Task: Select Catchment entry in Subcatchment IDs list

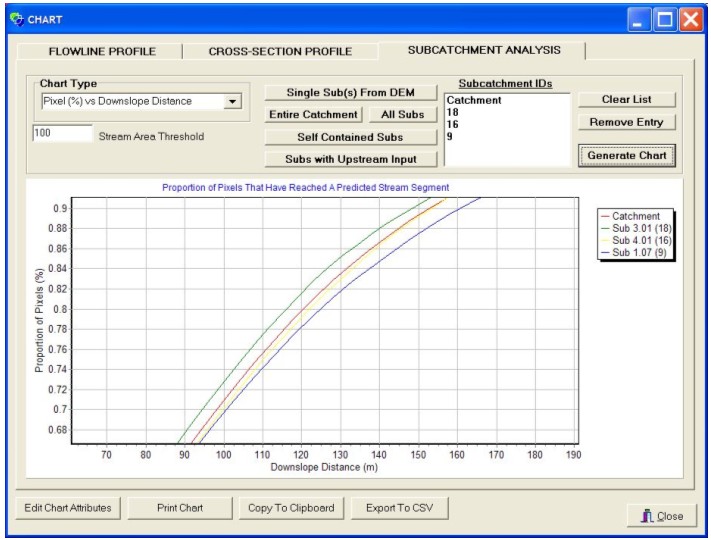Action: 474,101
